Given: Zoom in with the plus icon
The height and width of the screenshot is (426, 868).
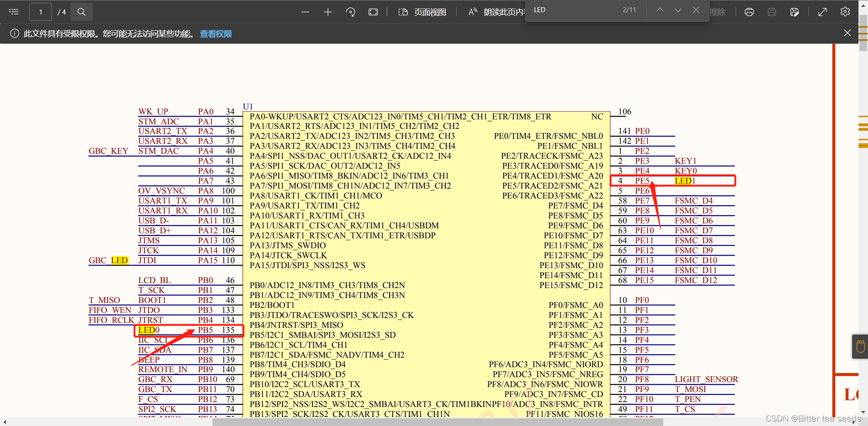Looking at the screenshot, I should [x=328, y=12].
